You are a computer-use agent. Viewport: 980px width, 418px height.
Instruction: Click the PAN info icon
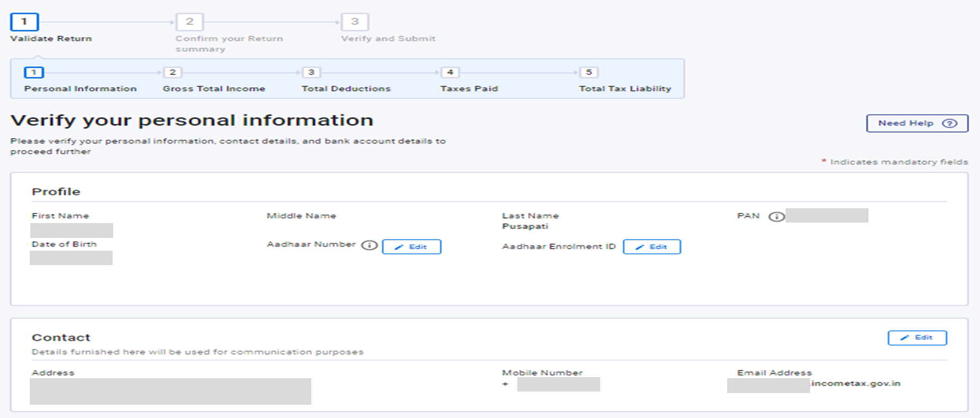tap(776, 217)
